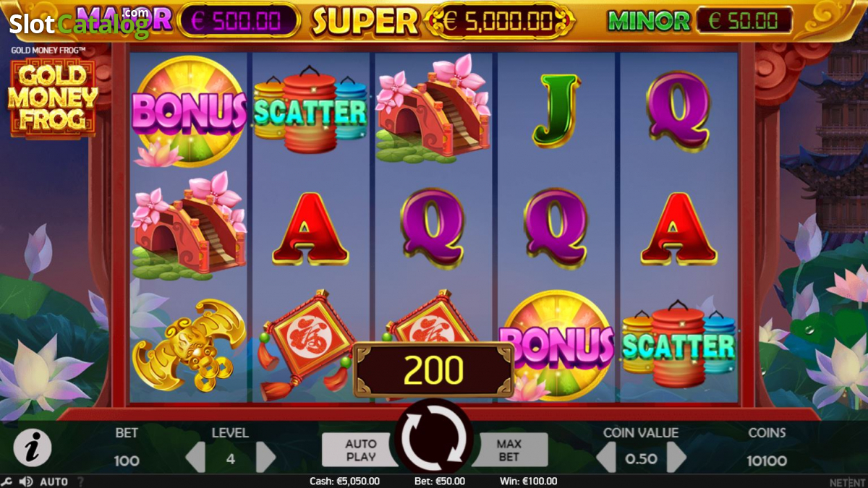Click the SUPER jackpot amount display
The width and height of the screenshot is (868, 488).
[x=498, y=22]
